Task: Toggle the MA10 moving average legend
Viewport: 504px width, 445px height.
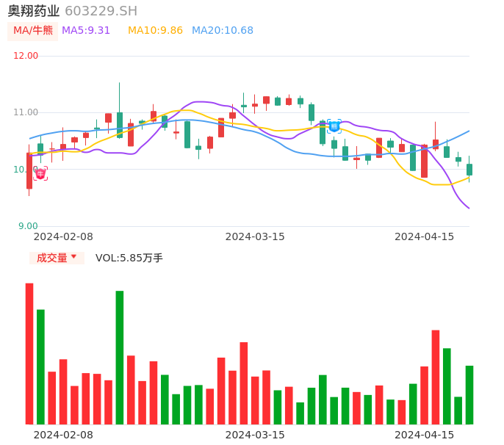Action: click(155, 31)
